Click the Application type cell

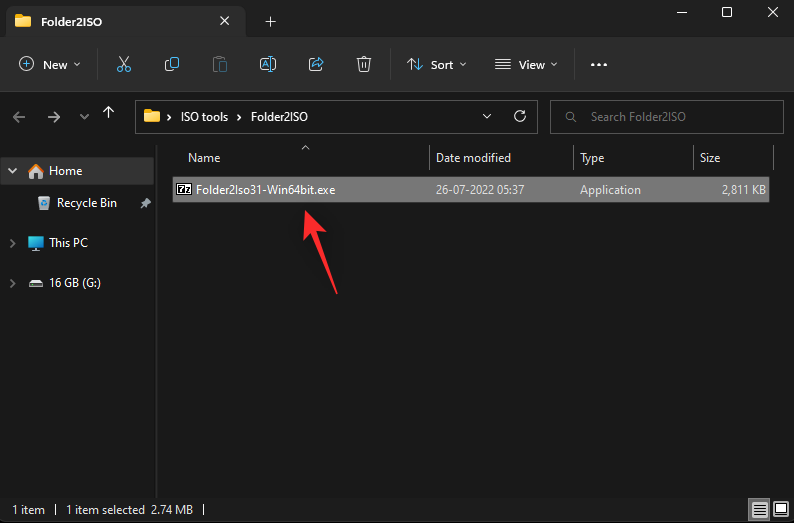pos(610,190)
